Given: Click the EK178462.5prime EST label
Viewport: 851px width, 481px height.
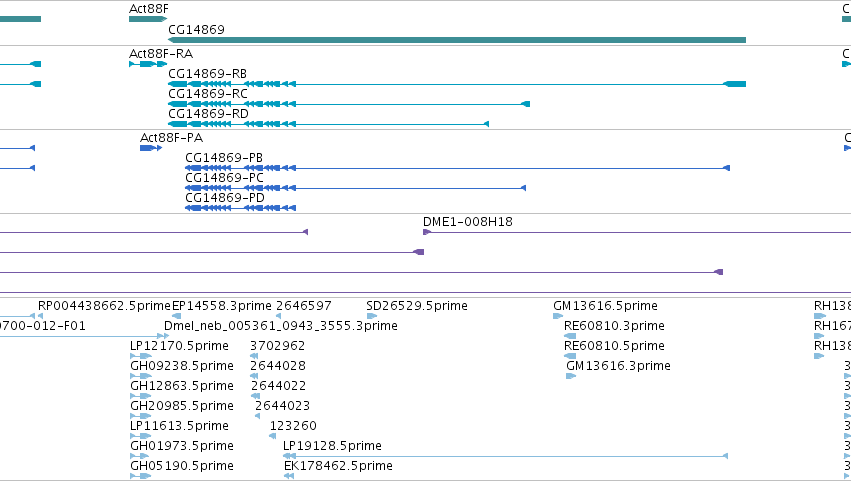Looking at the screenshot, I should [339, 466].
